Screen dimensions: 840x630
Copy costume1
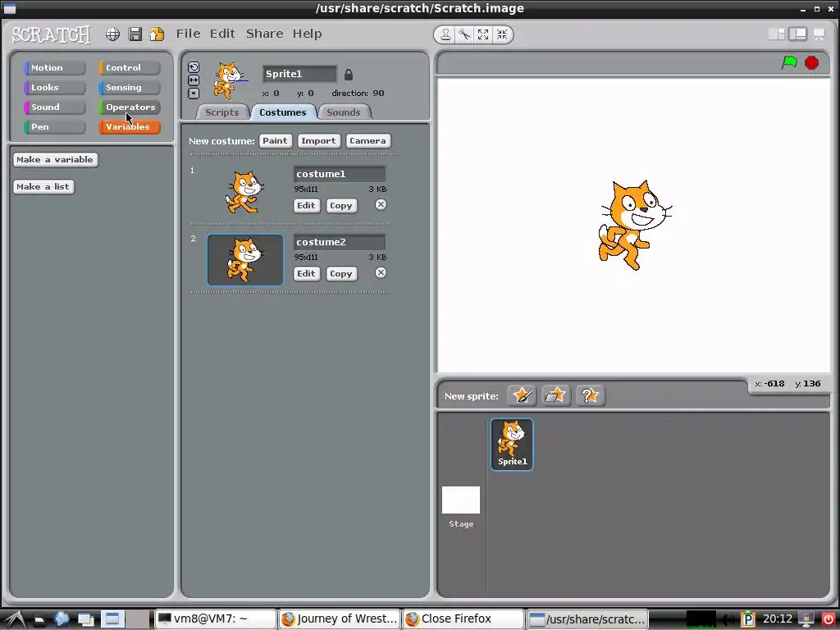pos(341,206)
